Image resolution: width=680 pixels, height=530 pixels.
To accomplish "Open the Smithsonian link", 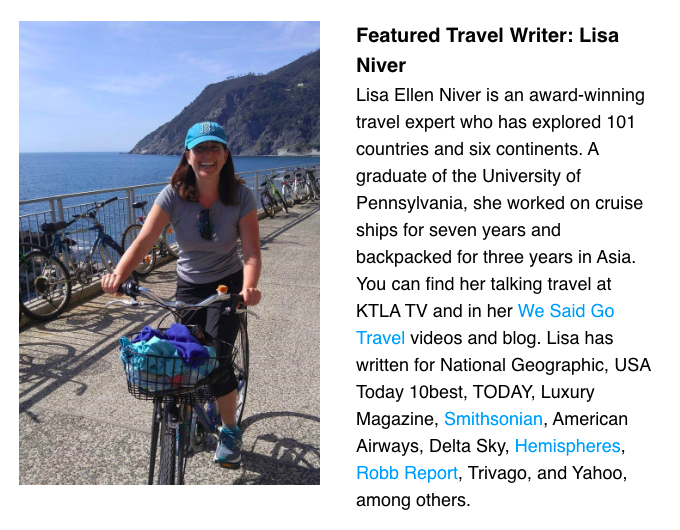I will coord(493,419).
